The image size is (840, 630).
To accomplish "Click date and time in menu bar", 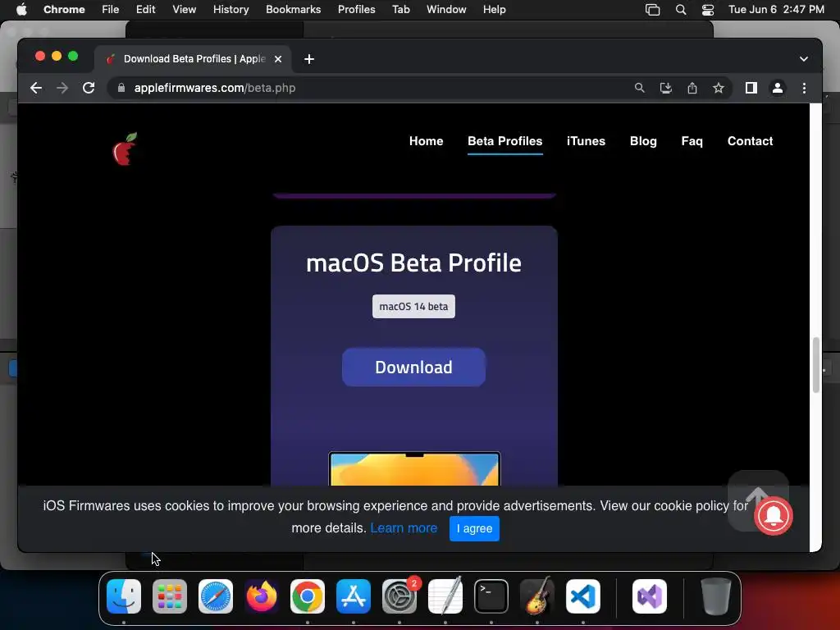I will [776, 10].
